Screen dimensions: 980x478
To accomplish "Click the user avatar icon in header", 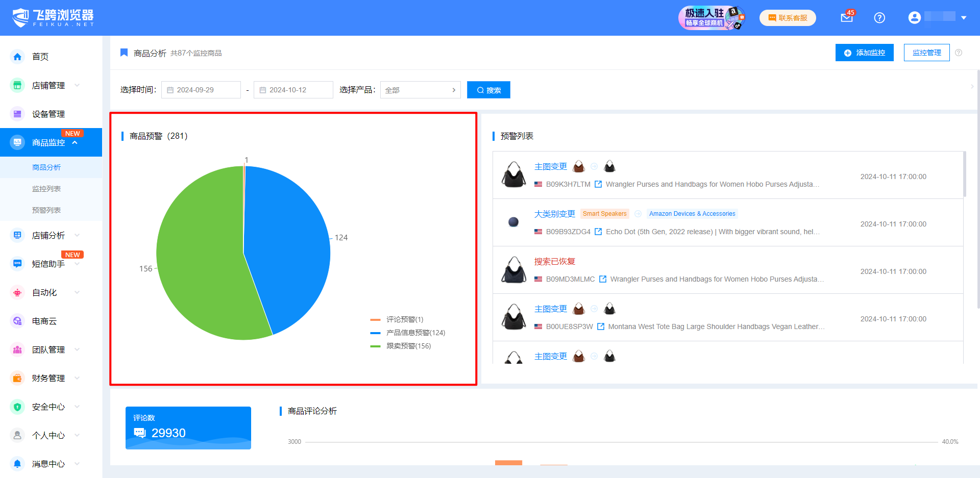I will pyautogui.click(x=914, y=18).
